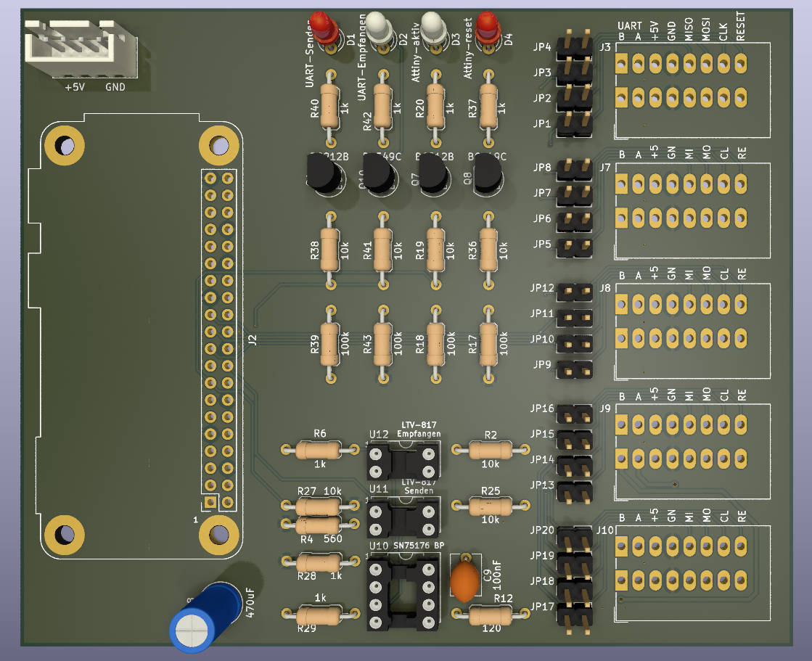This screenshot has width=812, height=661.
Task: Click the MISO silkscreen label above J3
Action: coord(689,29)
